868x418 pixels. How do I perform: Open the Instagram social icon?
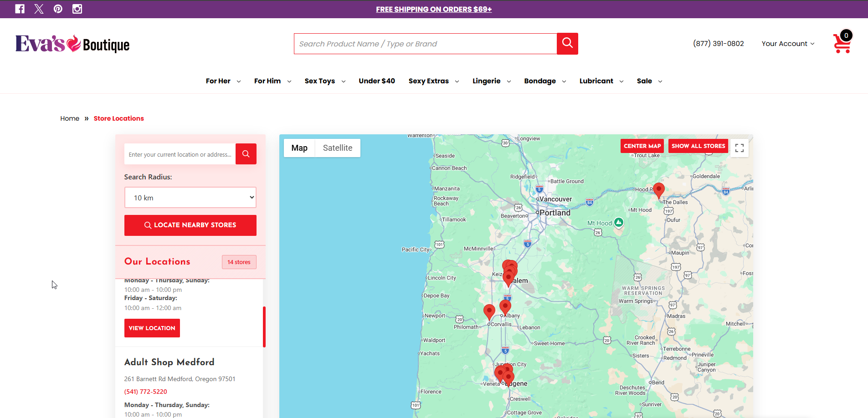pos(77,9)
